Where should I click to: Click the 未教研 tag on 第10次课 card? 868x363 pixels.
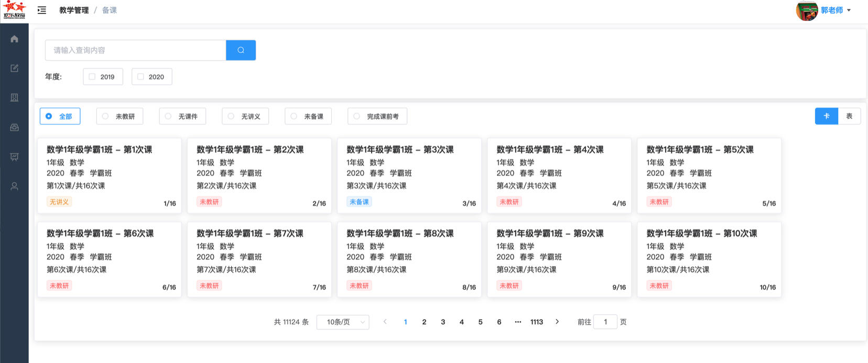pos(659,285)
